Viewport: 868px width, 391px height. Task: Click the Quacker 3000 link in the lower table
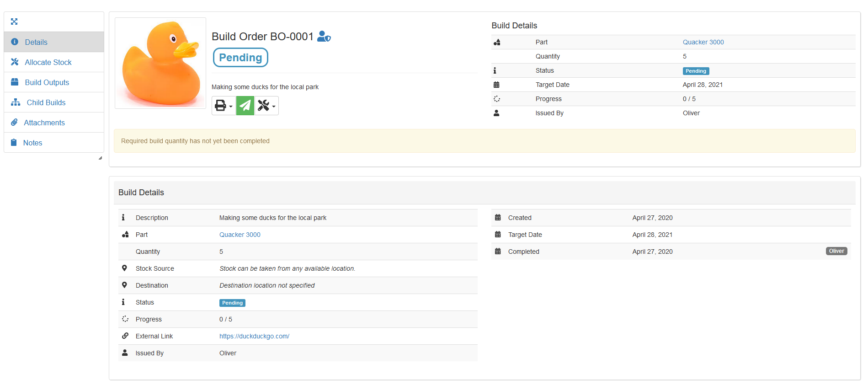240,235
